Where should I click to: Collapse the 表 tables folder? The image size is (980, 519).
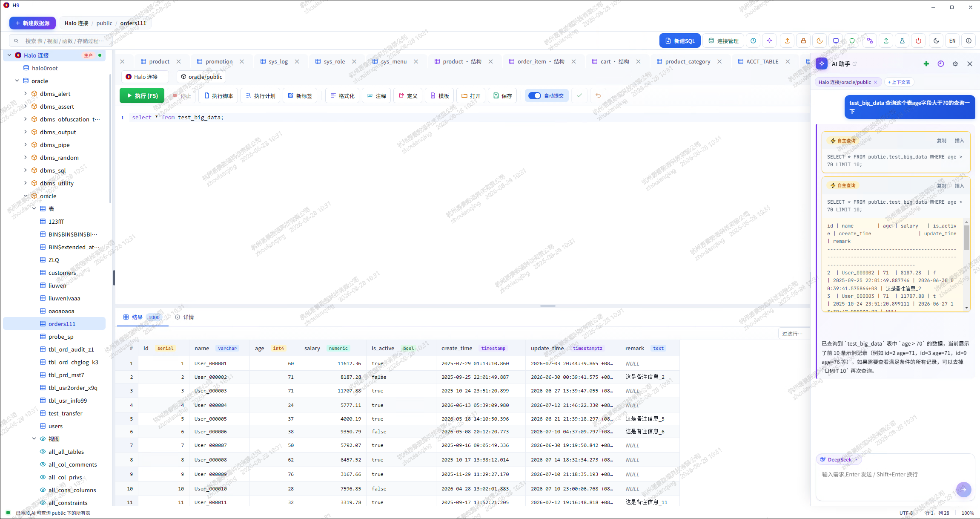click(34, 209)
